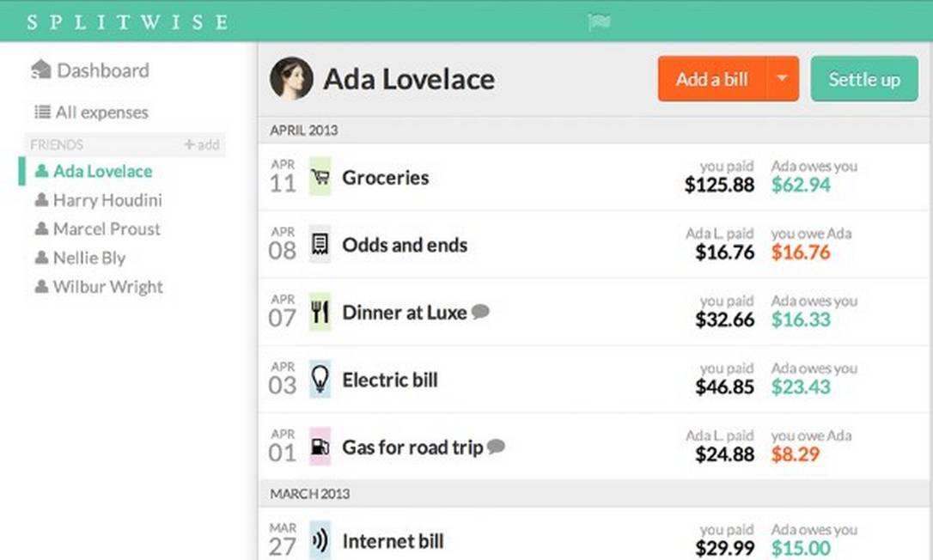Select Harry Houdini in friends list

[x=107, y=200]
